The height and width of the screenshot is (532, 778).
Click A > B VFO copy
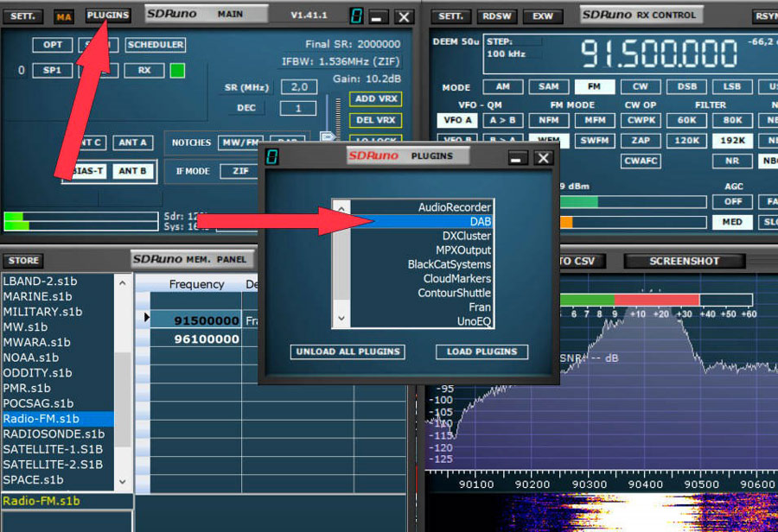(x=502, y=120)
